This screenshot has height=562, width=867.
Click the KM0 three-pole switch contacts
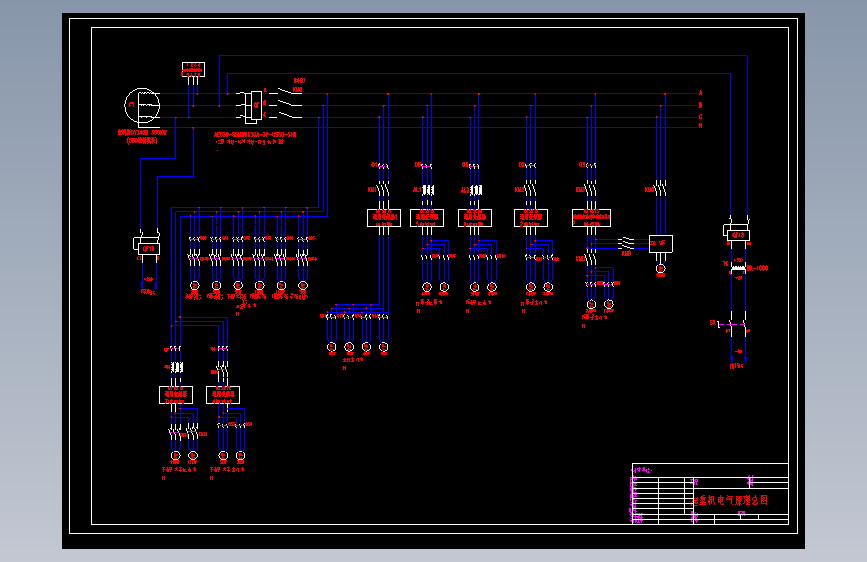point(290,104)
